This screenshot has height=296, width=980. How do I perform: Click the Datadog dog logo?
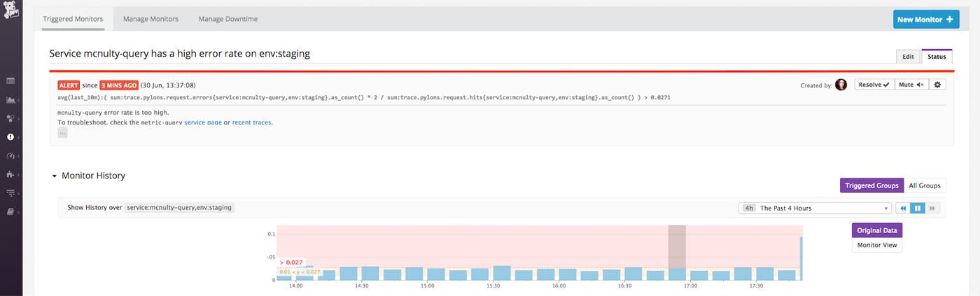(10, 12)
